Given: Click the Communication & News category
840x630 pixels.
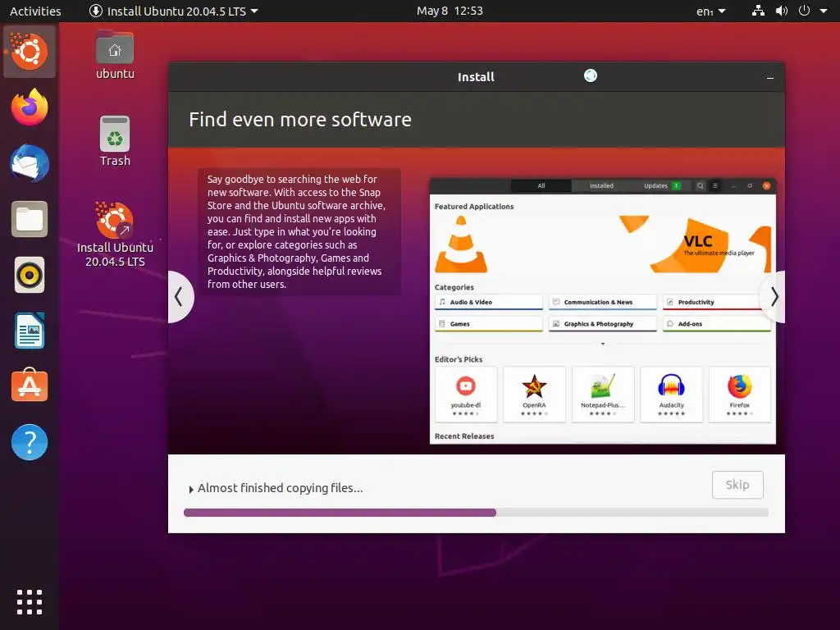Looking at the screenshot, I should pos(603,302).
